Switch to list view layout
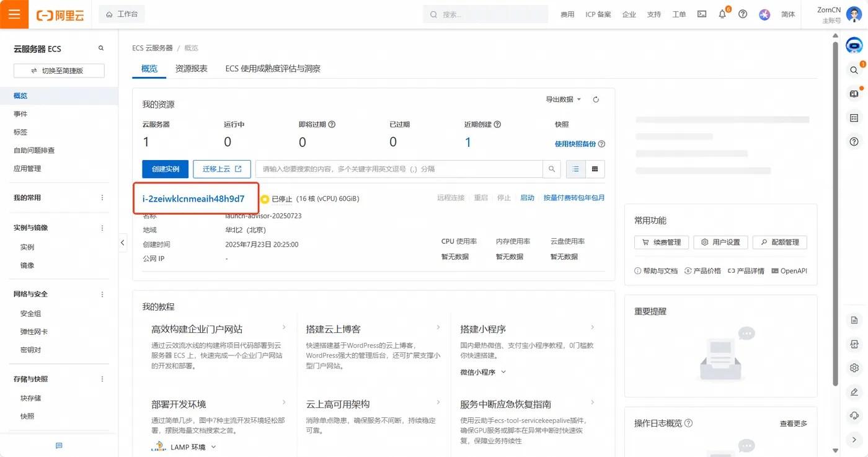This screenshot has width=868, height=457. pyautogui.click(x=576, y=169)
